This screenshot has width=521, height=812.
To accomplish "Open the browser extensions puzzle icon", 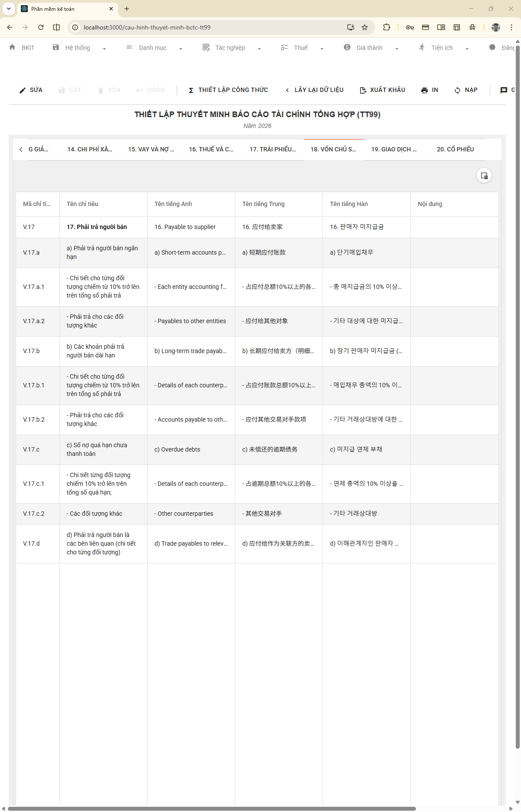I will pyautogui.click(x=386, y=27).
